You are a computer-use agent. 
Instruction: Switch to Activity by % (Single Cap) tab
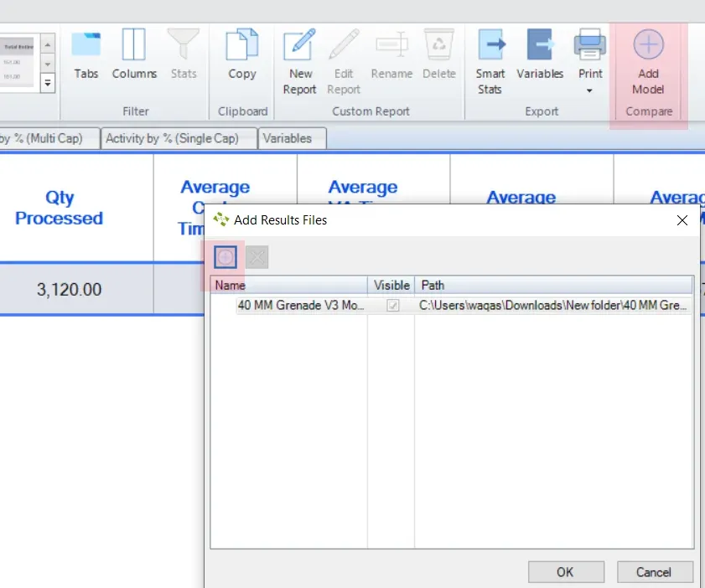point(179,138)
